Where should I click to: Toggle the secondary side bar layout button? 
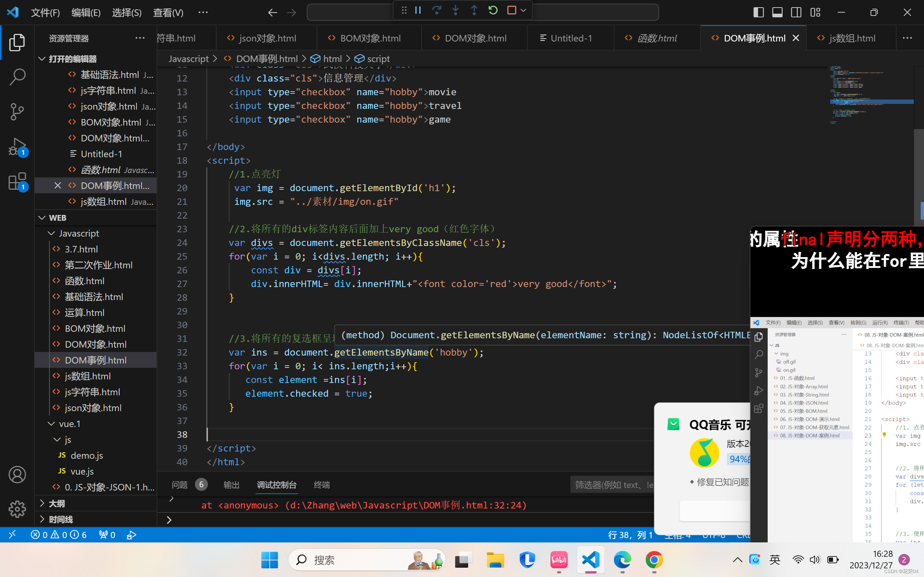click(796, 12)
